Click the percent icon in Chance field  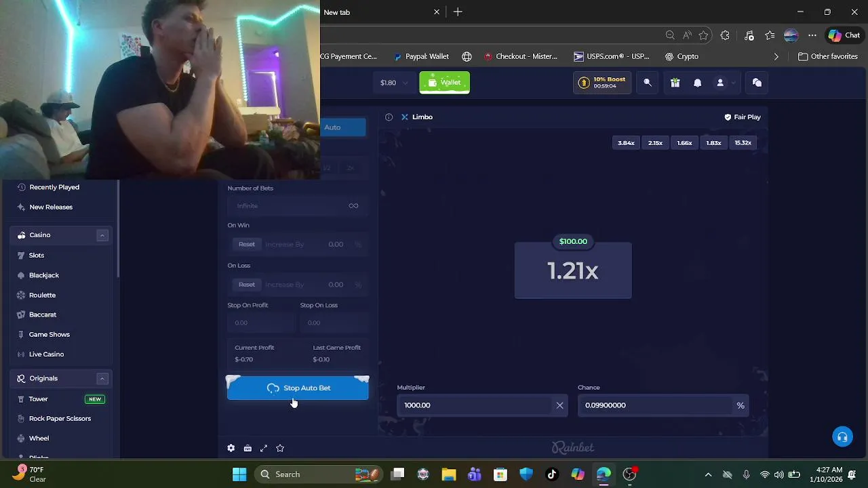pyautogui.click(x=741, y=405)
